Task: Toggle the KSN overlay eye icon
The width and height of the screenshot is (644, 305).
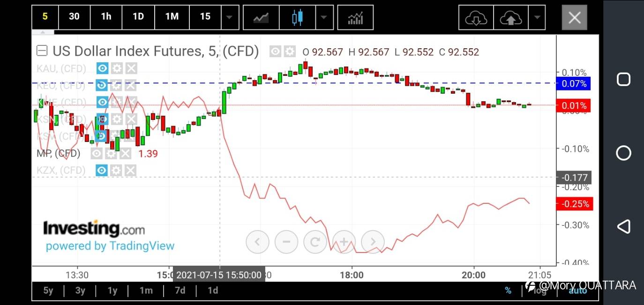Action: click(102, 119)
